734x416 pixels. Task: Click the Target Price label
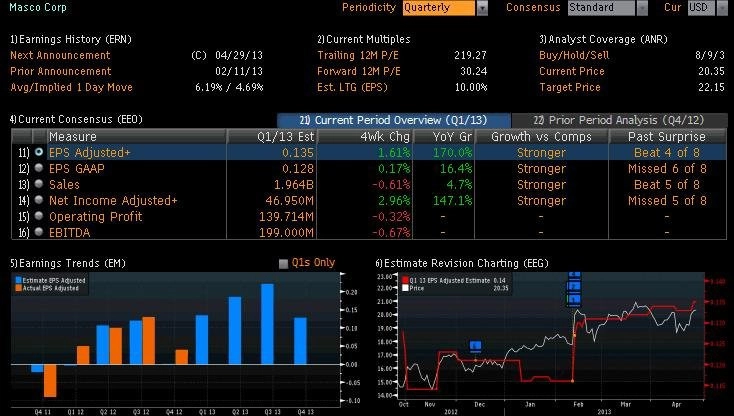pos(570,87)
